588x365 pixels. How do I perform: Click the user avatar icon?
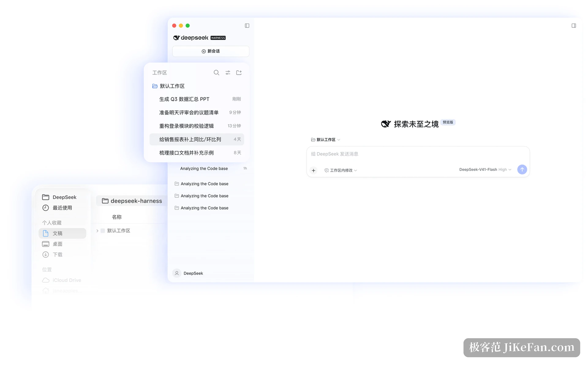click(177, 273)
